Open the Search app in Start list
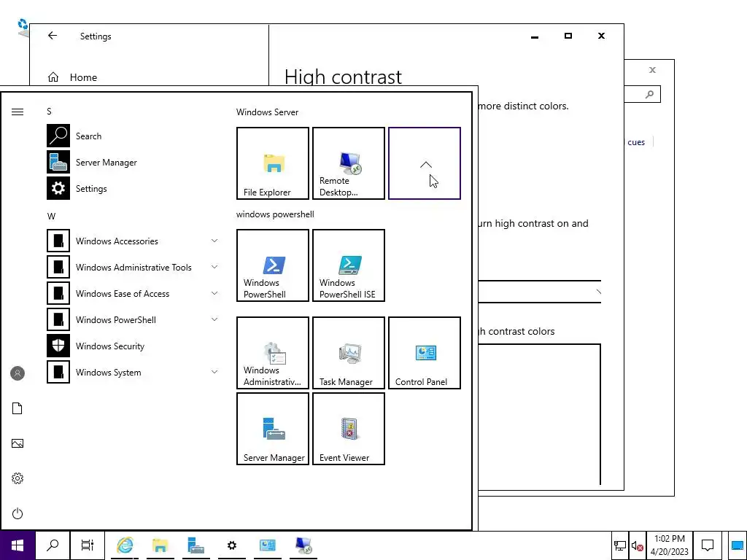 [133, 136]
